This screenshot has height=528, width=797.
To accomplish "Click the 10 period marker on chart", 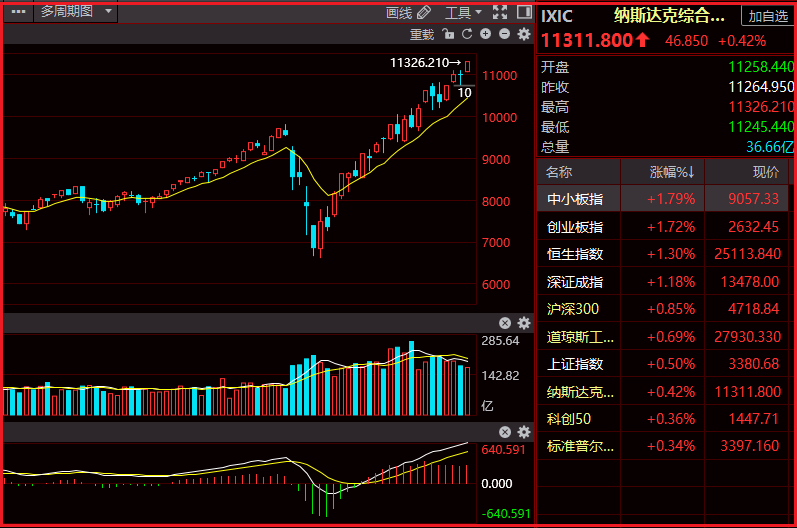I will tap(465, 93).
